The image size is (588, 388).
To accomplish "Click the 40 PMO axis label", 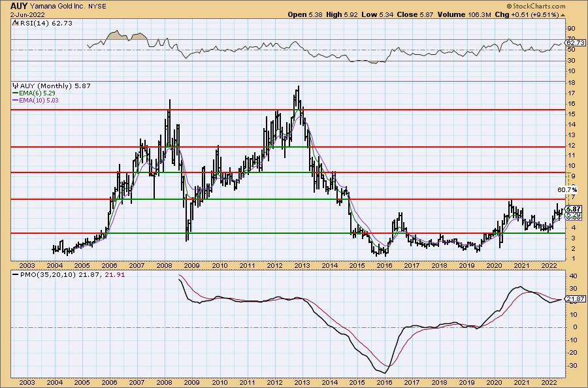I will (573, 276).
